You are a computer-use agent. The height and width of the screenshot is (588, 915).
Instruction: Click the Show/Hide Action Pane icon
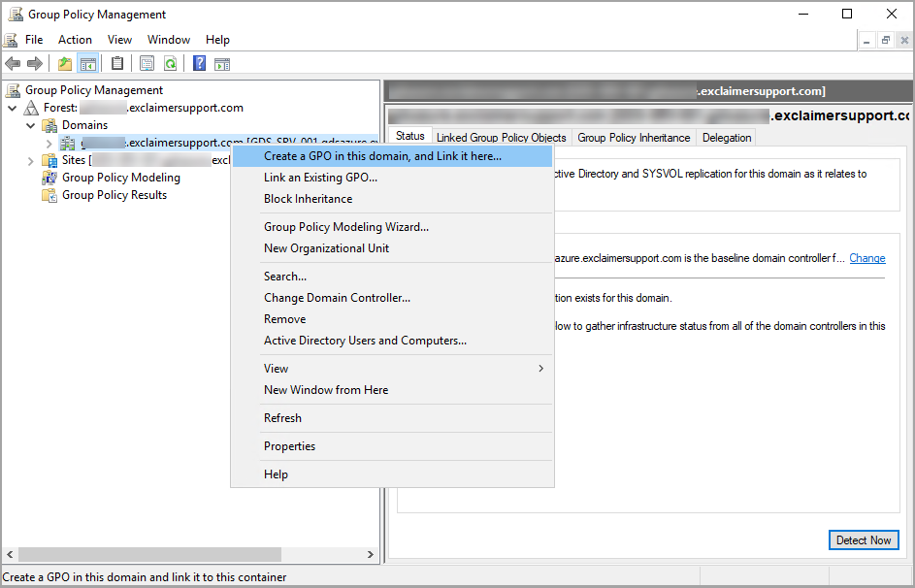click(x=222, y=64)
